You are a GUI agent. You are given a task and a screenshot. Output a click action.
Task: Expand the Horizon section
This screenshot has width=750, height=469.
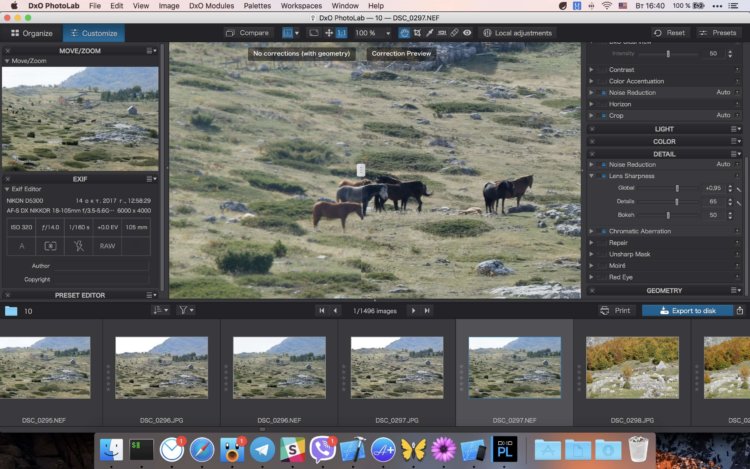592,104
